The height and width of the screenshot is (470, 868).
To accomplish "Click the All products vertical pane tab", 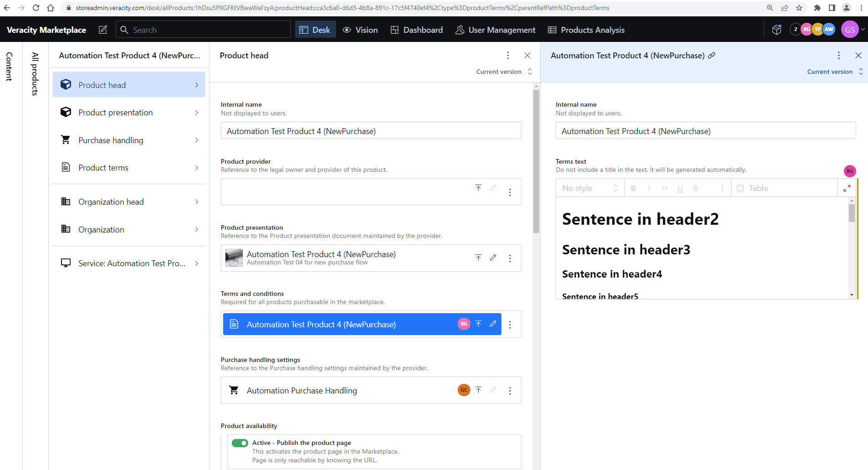I will [x=35, y=74].
